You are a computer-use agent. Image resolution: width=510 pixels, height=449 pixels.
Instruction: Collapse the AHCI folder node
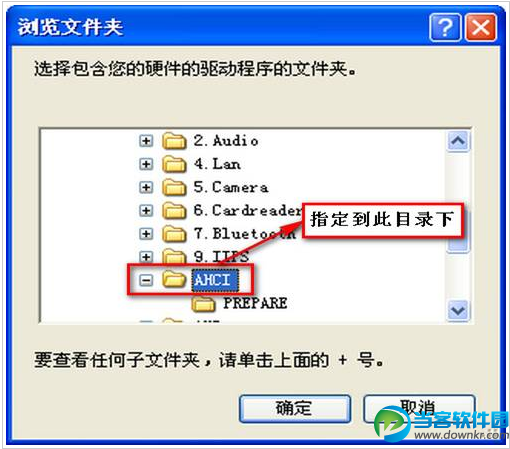(146, 280)
